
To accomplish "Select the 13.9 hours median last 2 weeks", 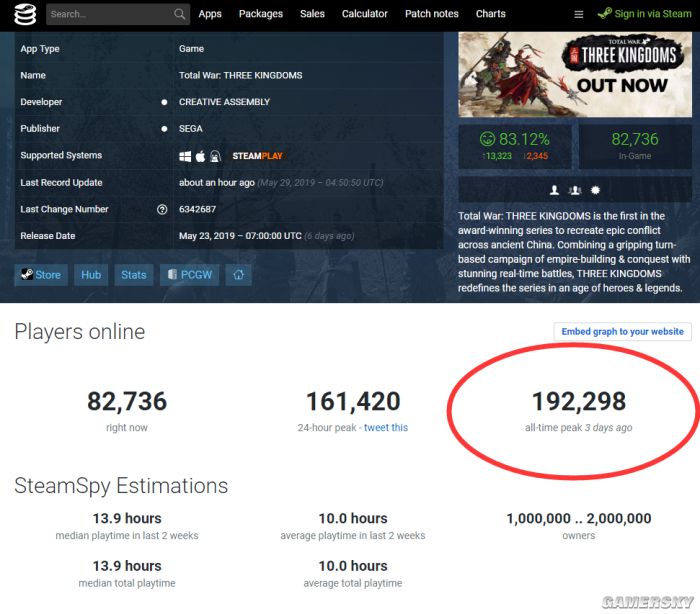I will tap(127, 518).
